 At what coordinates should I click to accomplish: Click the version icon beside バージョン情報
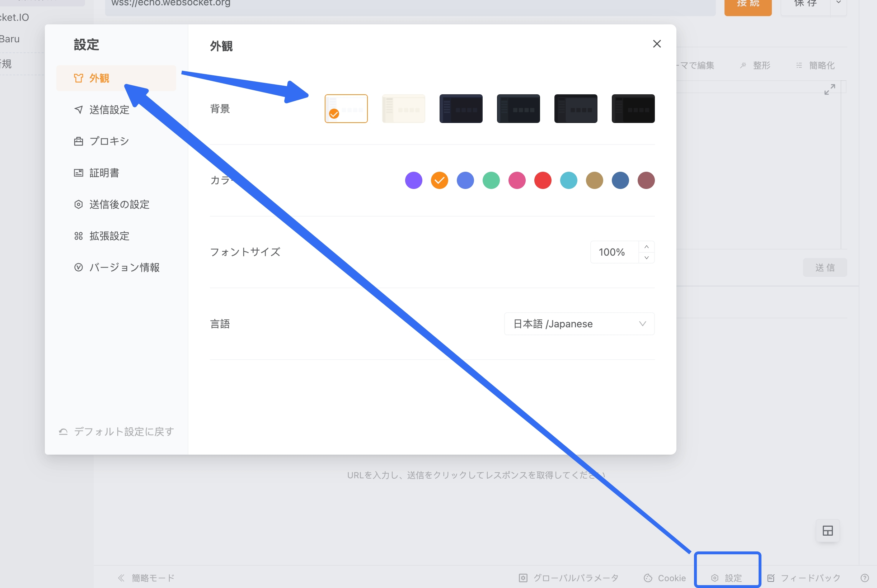point(79,267)
